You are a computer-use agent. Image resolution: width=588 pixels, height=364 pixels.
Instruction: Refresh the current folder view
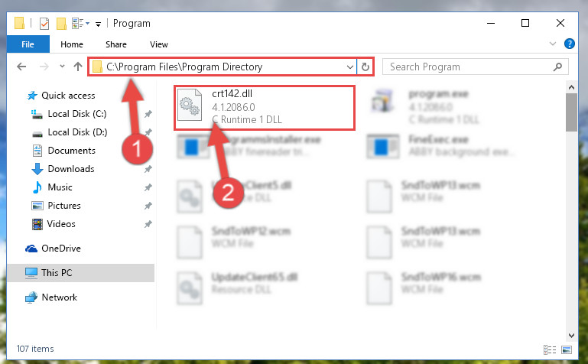click(365, 67)
